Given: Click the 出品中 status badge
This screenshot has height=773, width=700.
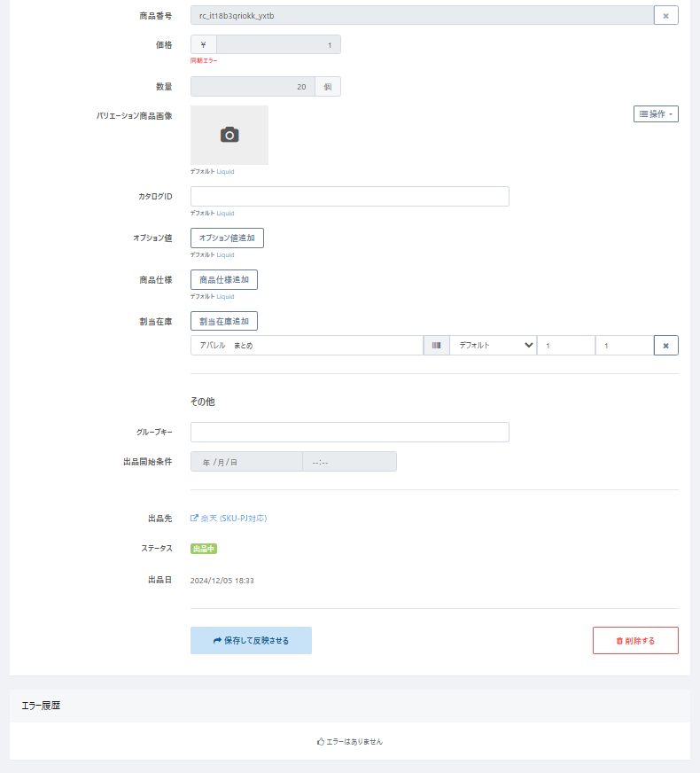Looking at the screenshot, I should coord(204,549).
